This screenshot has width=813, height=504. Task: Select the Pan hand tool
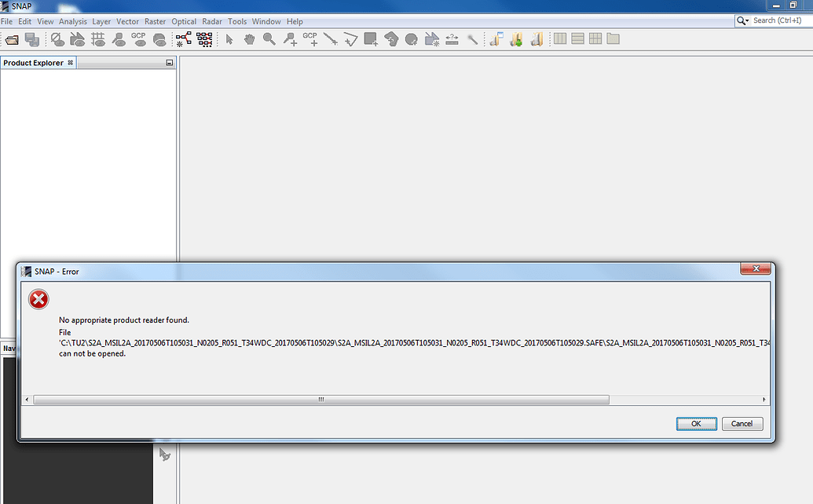pos(250,38)
